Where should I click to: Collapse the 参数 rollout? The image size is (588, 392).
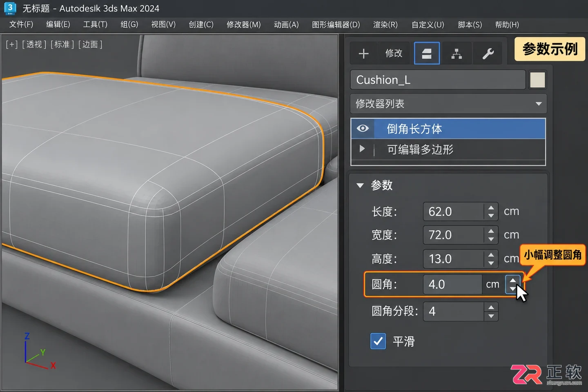[360, 185]
